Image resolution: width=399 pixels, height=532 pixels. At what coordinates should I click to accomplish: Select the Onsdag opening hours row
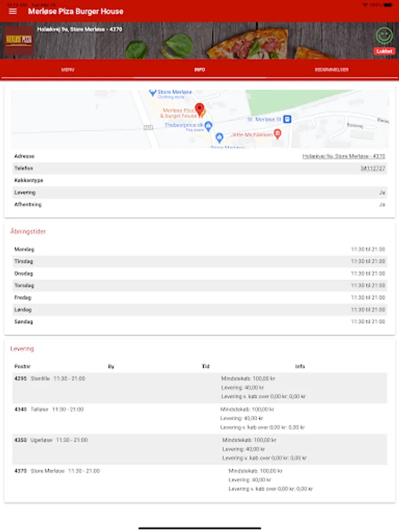(200, 274)
